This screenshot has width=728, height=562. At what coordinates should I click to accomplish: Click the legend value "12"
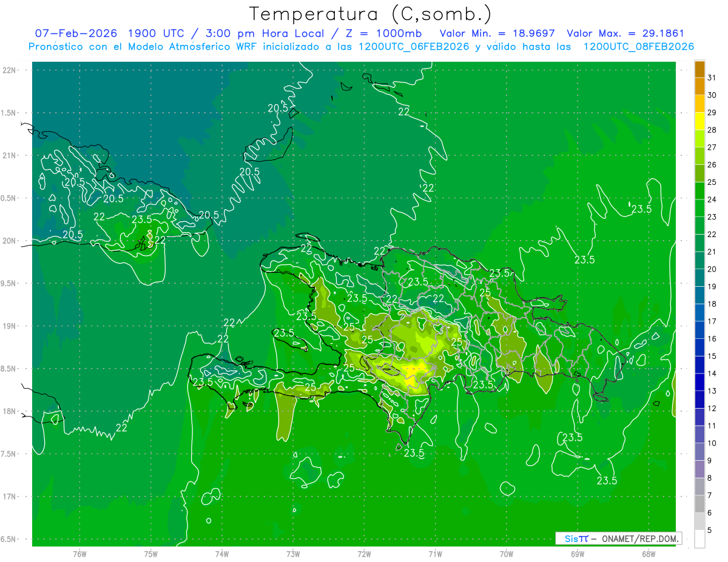(x=712, y=409)
